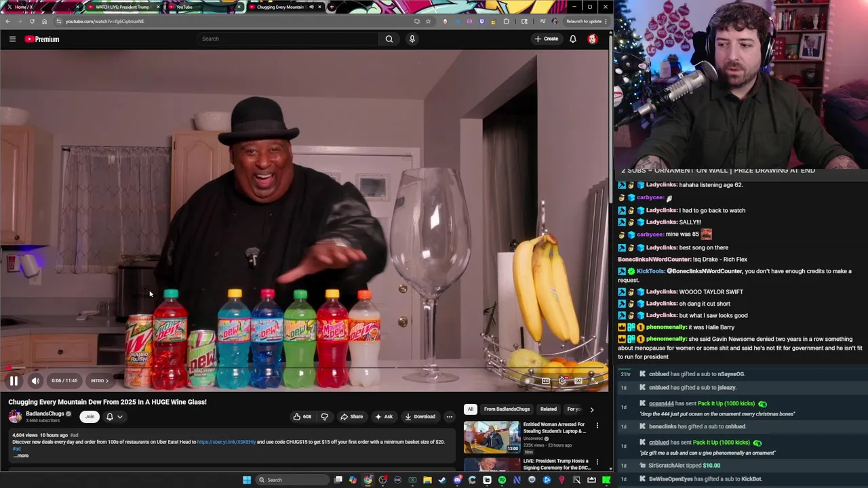Viewport: 868px width, 488px height.
Task: Open options for Entitled Woman Arrested video
Action: 597,426
